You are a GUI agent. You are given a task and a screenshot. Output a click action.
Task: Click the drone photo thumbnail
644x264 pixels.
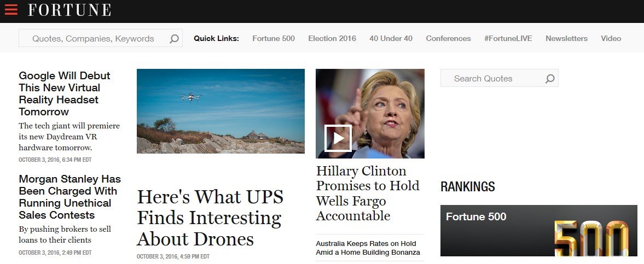(221, 112)
